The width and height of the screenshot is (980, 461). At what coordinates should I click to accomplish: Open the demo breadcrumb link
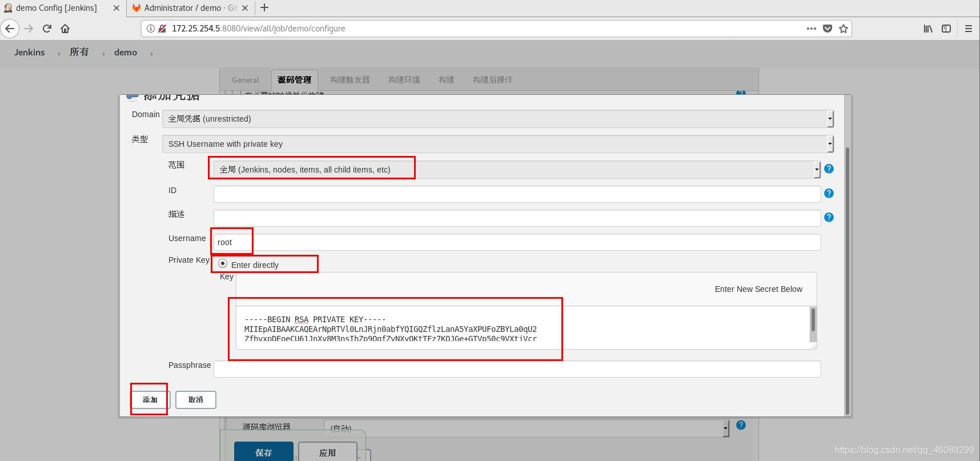coord(126,53)
